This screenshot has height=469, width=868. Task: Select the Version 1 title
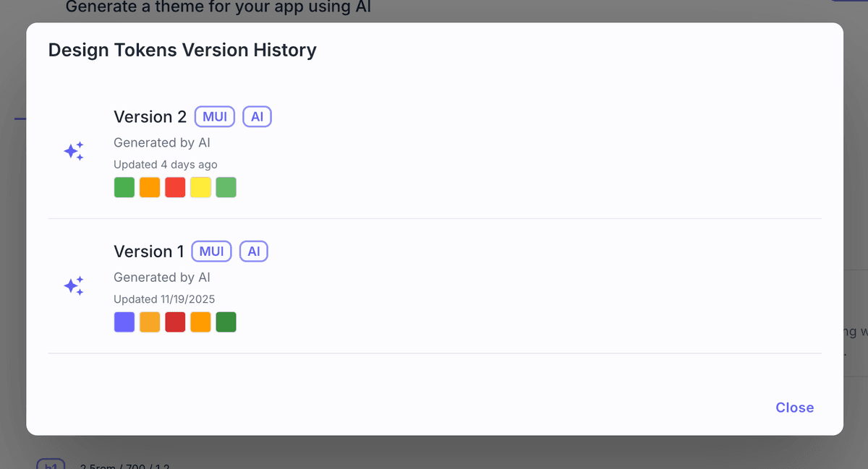(148, 251)
